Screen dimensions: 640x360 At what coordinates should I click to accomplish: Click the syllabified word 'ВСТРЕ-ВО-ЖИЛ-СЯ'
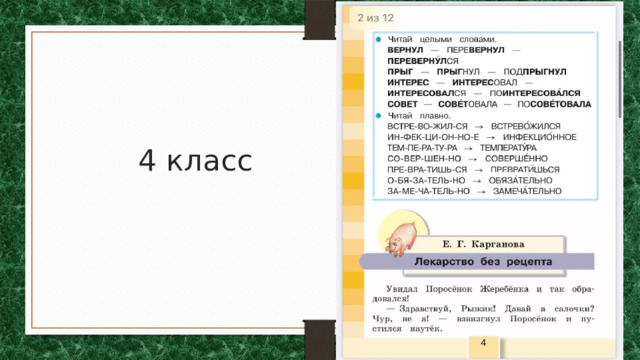point(427,127)
